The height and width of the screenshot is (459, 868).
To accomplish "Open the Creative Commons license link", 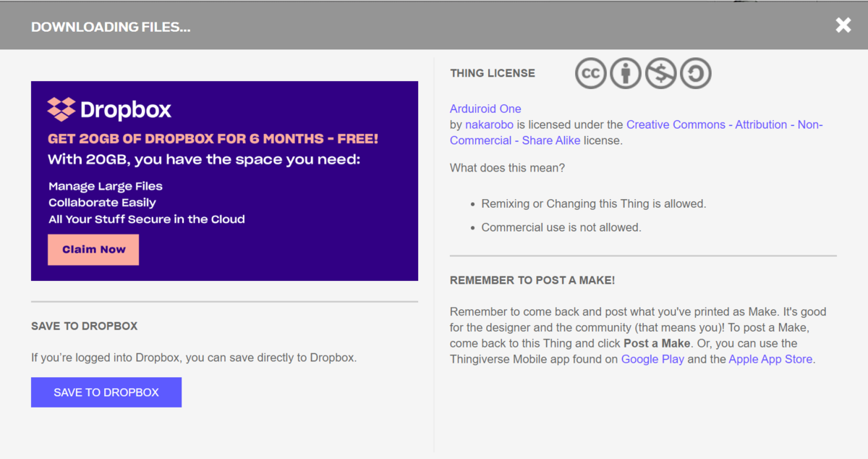I will click(637, 132).
